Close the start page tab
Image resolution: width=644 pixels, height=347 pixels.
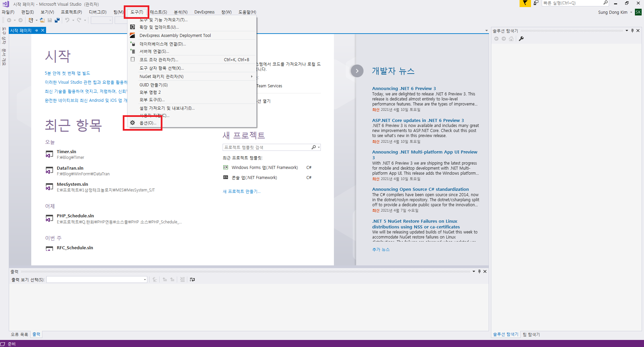point(43,30)
